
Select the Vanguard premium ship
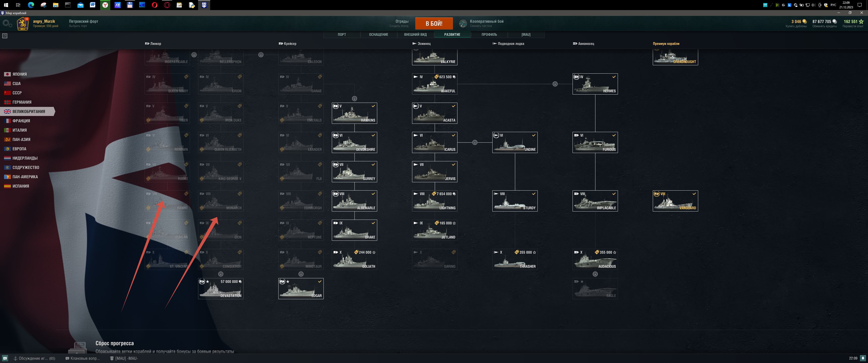coord(675,201)
